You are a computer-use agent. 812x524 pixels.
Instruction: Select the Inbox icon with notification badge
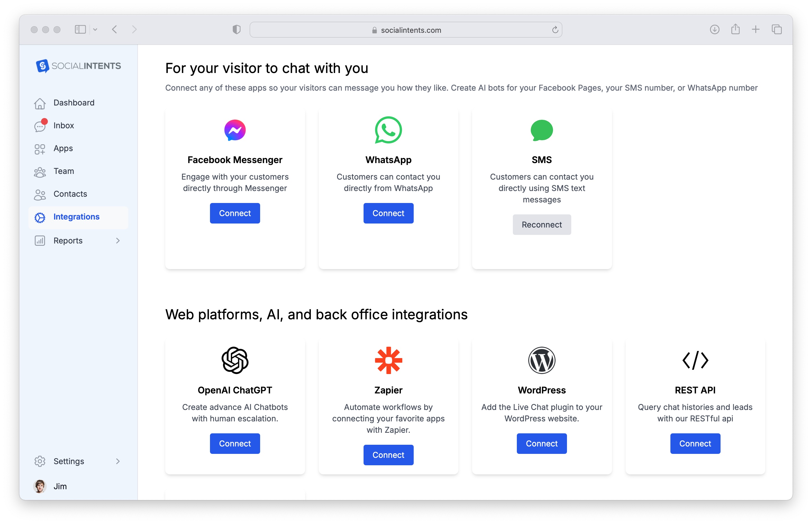pyautogui.click(x=40, y=126)
